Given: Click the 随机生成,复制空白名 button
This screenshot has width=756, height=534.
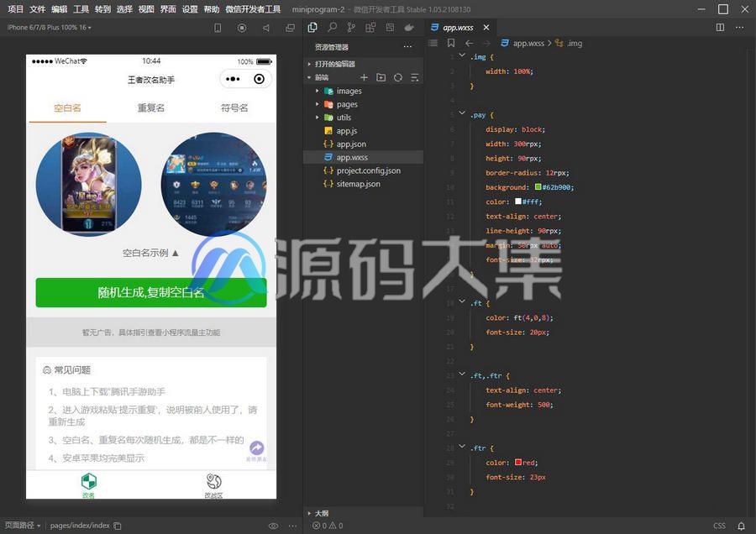Looking at the screenshot, I should point(151,292).
